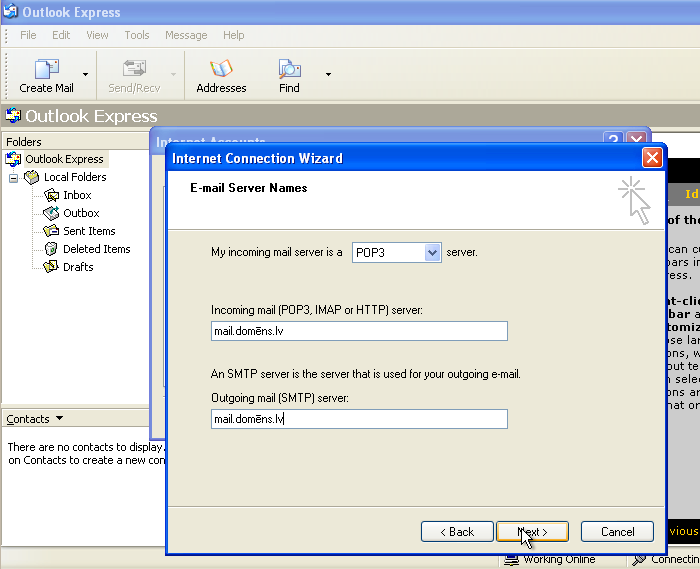The height and width of the screenshot is (569, 700).
Task: Click the Outlook Express header bar icon
Action: [x=13, y=116]
